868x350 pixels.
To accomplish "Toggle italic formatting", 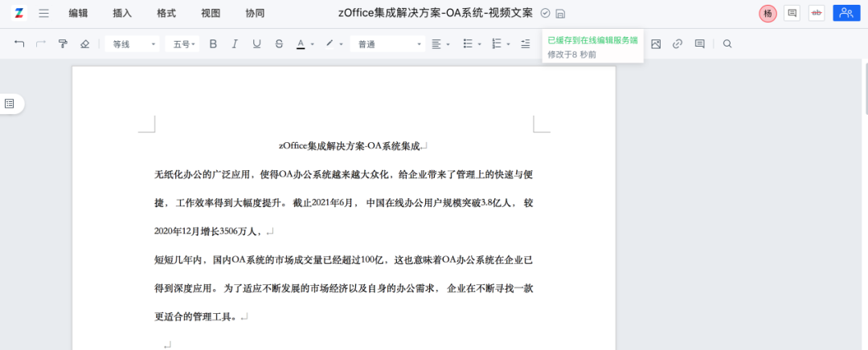I will pos(235,43).
